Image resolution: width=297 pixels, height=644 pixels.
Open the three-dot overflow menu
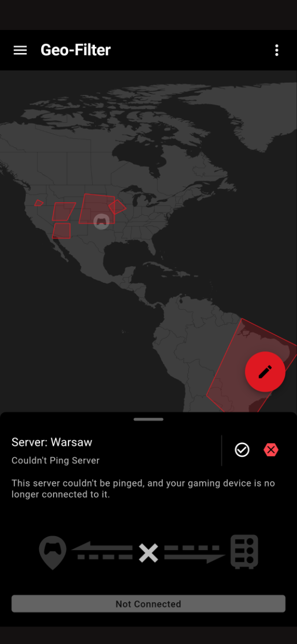pos(277,50)
